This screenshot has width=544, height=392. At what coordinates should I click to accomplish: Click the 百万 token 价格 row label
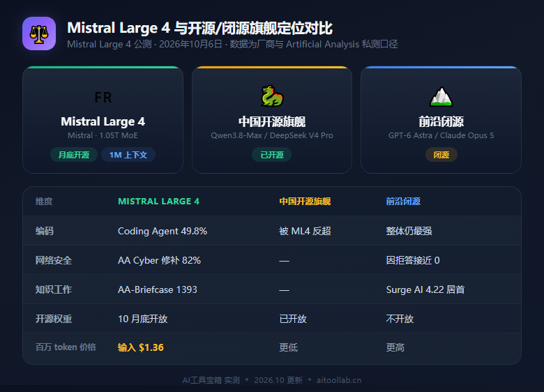point(66,347)
